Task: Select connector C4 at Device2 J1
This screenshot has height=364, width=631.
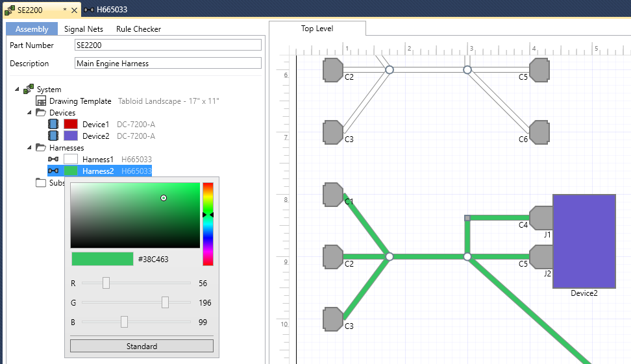Action: (x=541, y=218)
